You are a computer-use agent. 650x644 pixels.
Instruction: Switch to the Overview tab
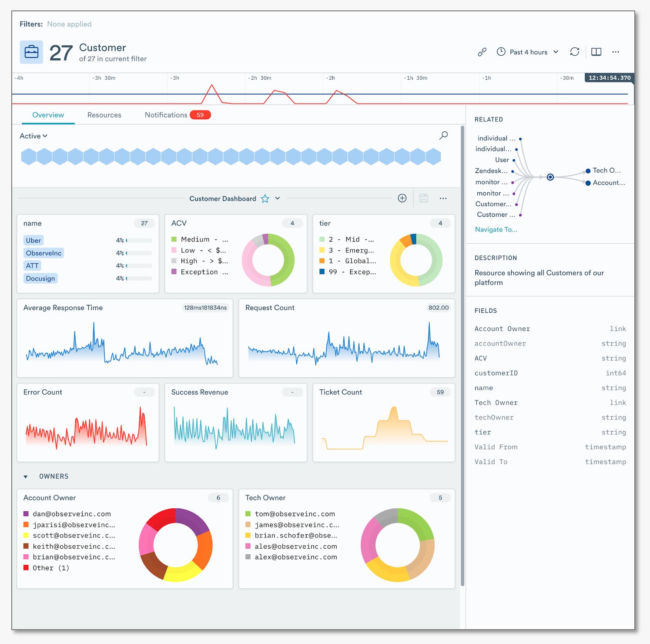point(48,115)
